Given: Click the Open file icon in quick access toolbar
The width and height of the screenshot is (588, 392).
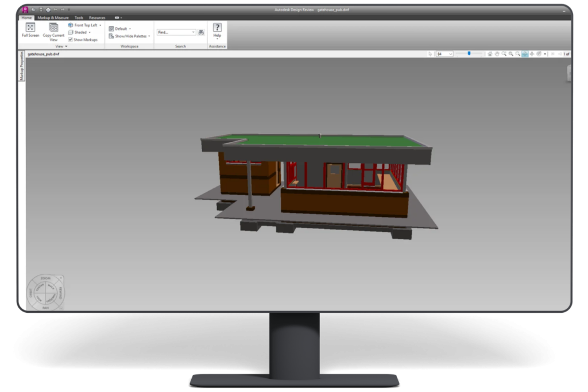Looking at the screenshot, I should 33,10.
